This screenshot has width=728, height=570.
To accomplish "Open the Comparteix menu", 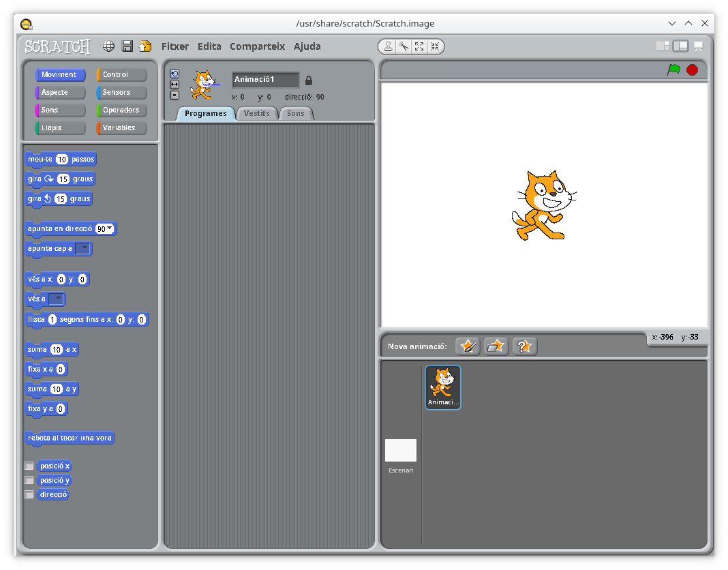I will 257,46.
